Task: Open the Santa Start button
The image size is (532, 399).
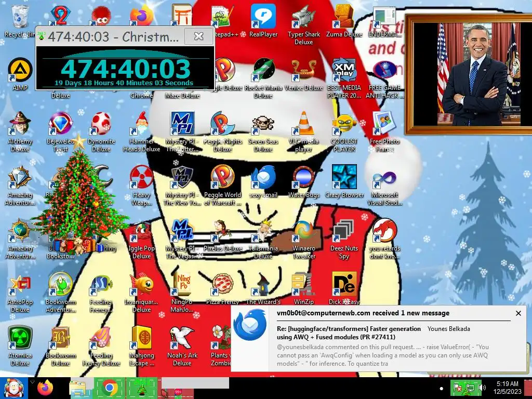Action: (14, 388)
